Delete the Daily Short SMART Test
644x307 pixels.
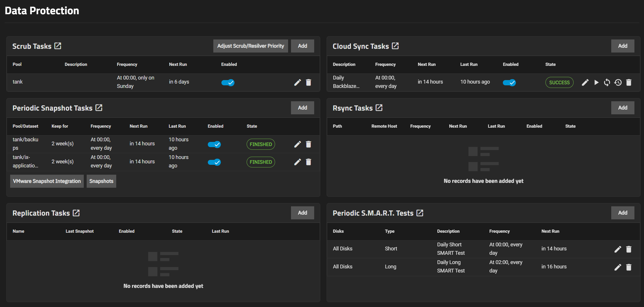(629, 249)
